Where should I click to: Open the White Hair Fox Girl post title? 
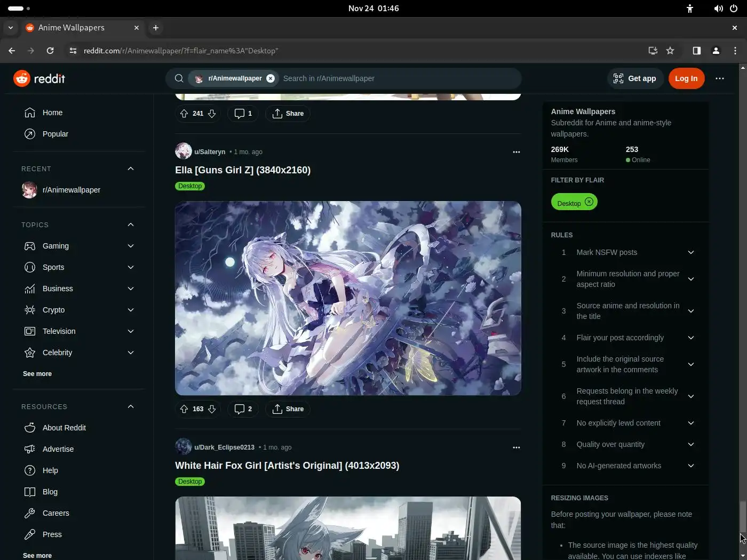pos(287,466)
